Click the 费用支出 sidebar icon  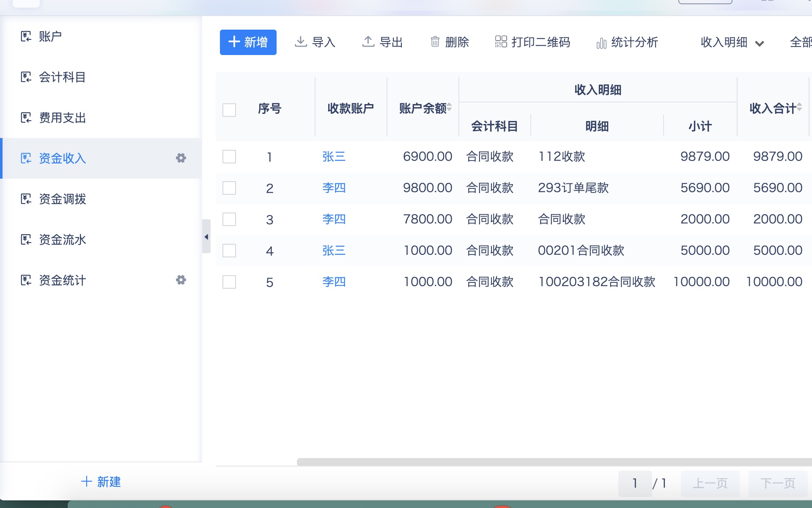coord(26,118)
